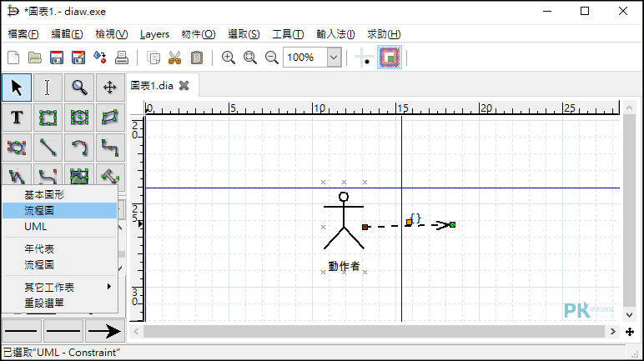Open the 選取(S) menu
644x361 pixels.
[244, 34]
